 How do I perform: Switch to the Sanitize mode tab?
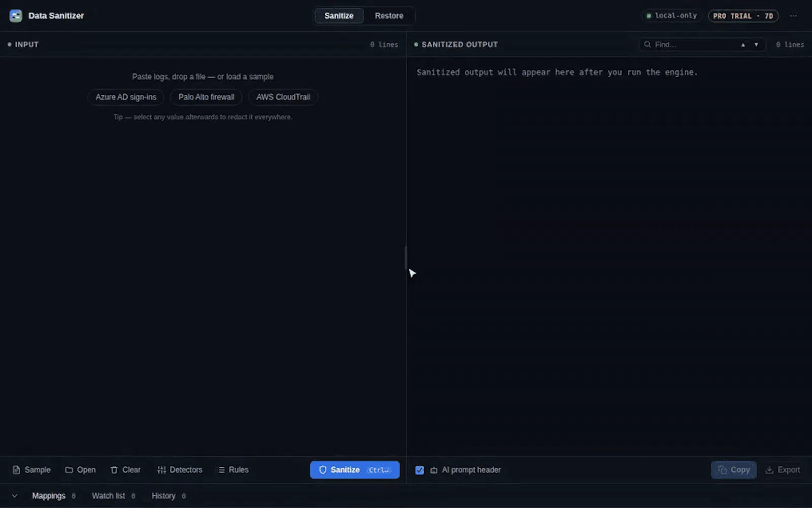click(339, 16)
